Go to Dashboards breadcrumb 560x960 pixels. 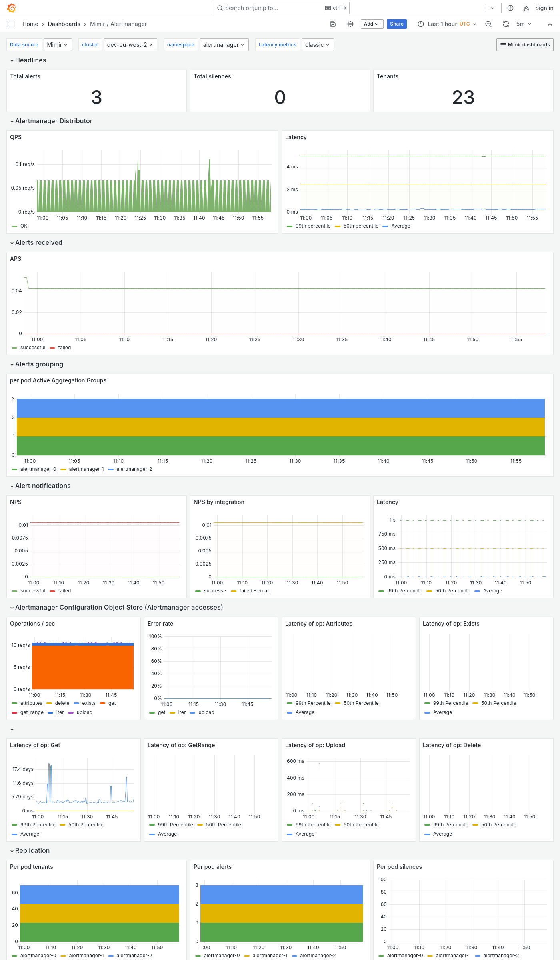[64, 24]
